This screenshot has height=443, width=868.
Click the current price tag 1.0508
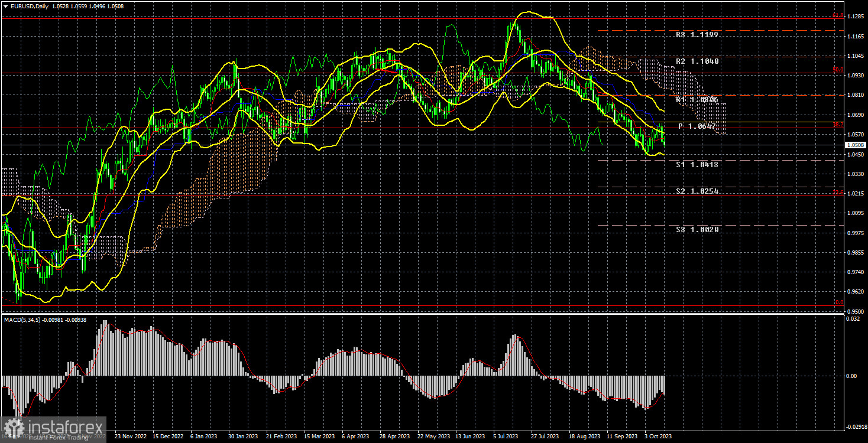pyautogui.click(x=856, y=145)
